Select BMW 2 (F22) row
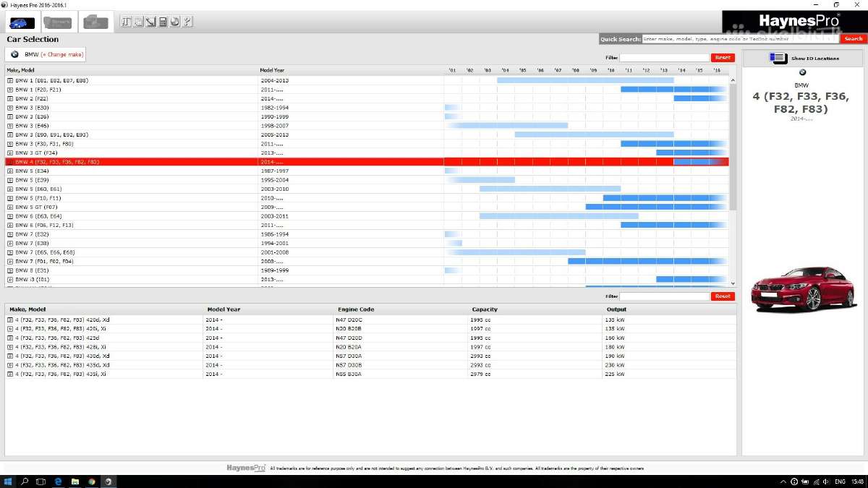The image size is (868, 488). coord(367,98)
